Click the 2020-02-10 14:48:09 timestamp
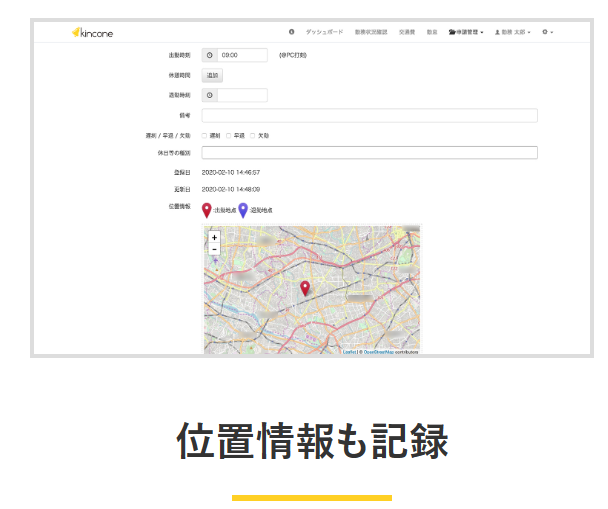608x509 pixels. tap(231, 189)
